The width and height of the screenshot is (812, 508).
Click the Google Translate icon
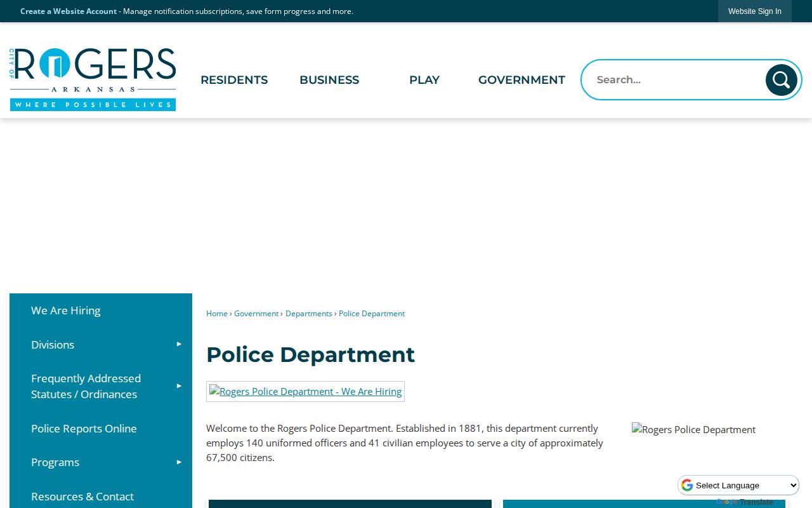687,486
